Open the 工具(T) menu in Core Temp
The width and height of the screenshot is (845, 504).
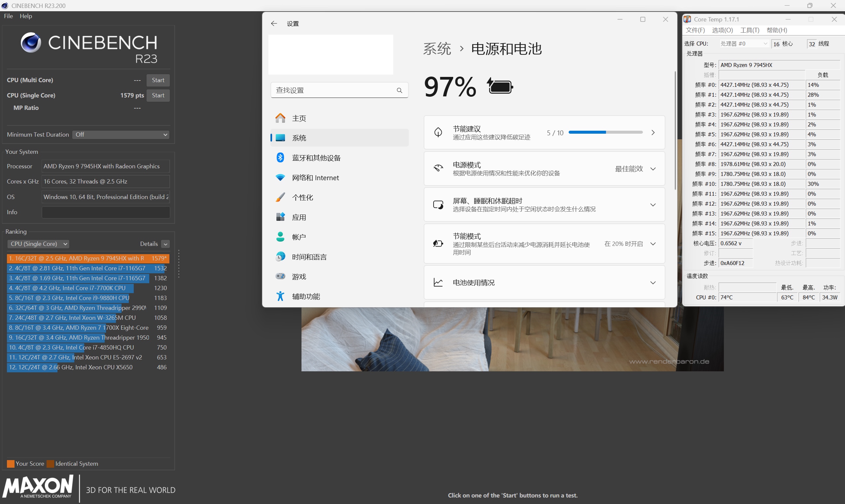pyautogui.click(x=750, y=30)
